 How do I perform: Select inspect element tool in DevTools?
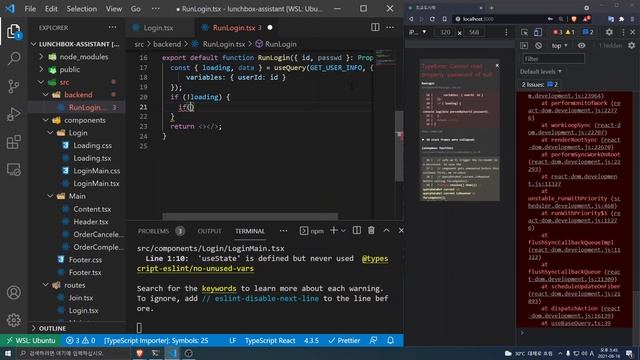524,32
